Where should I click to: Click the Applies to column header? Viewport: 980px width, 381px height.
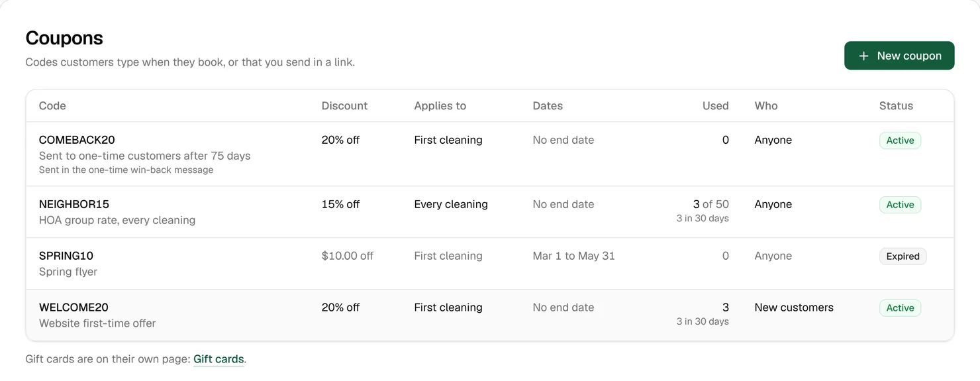440,106
